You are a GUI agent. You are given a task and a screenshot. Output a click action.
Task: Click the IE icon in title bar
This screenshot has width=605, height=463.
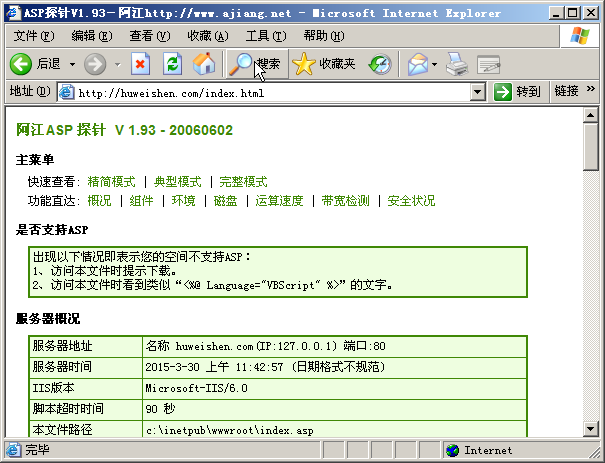[13, 12]
